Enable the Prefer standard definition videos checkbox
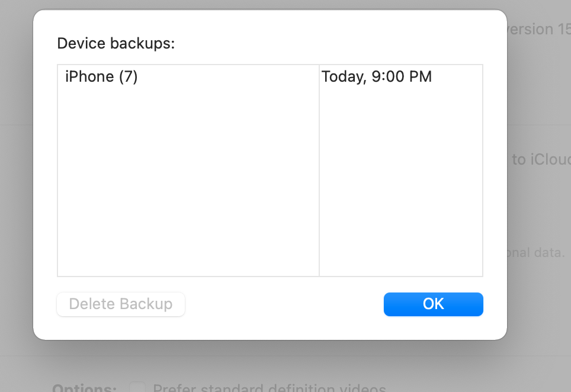This screenshot has height=392, width=571. click(137, 387)
